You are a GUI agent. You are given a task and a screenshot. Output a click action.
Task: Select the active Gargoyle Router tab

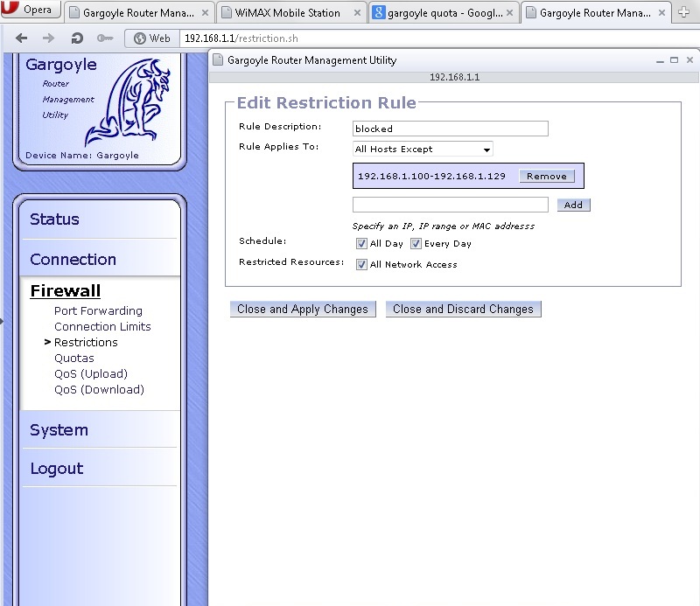tap(596, 12)
